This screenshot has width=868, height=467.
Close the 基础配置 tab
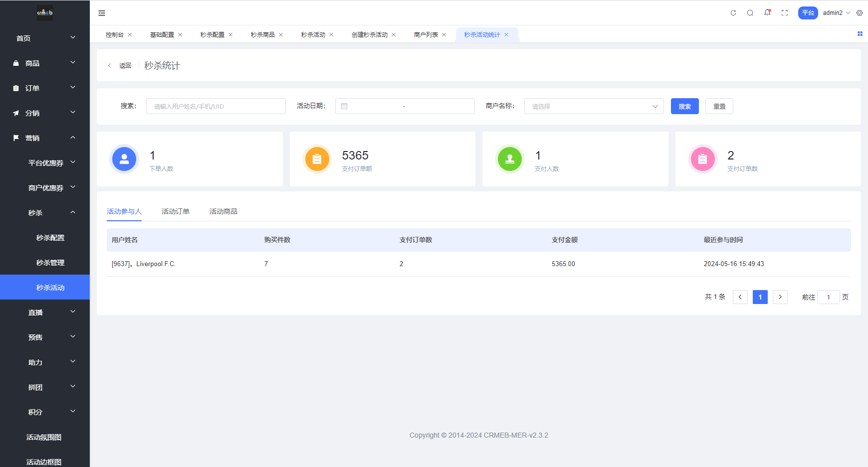[180, 35]
